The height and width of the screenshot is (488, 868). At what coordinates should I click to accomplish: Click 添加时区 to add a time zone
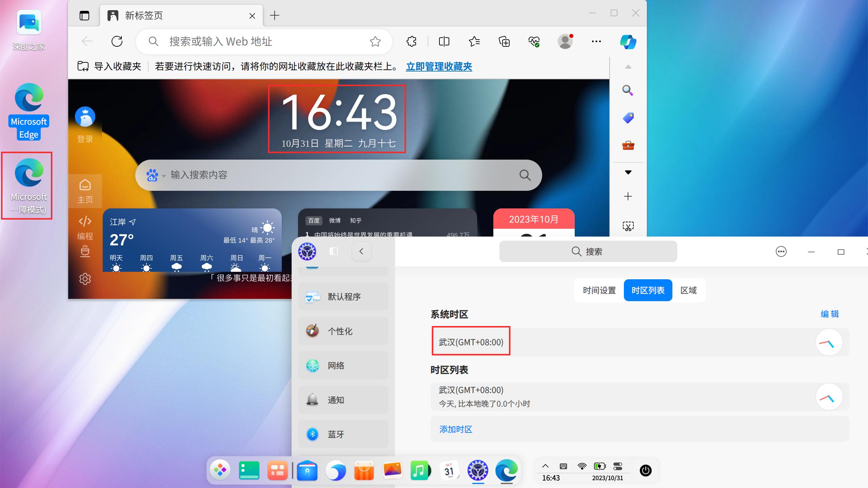[x=455, y=429]
